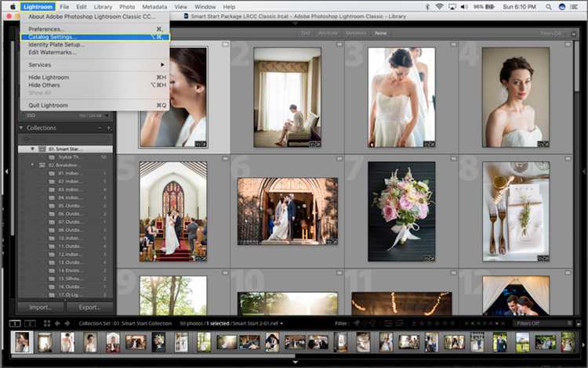Open thumbnail 3 bride in veil
588x368 pixels.
pyautogui.click(x=401, y=97)
